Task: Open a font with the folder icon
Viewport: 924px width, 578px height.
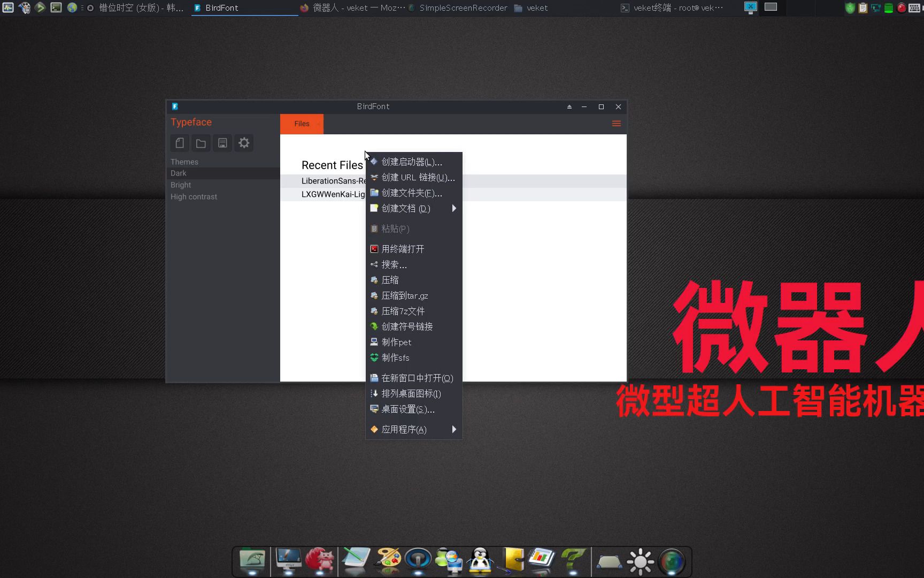Action: coord(201,143)
